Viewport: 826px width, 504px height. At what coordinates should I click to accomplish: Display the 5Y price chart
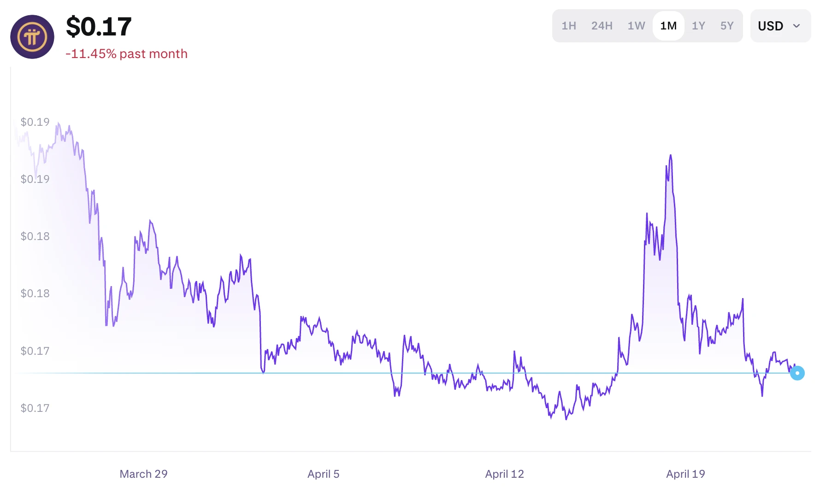coord(727,26)
